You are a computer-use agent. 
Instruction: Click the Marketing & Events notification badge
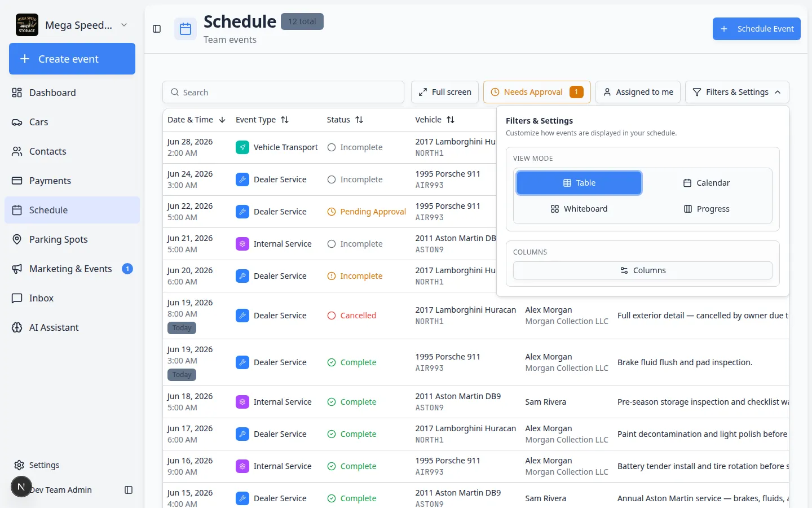(x=127, y=269)
